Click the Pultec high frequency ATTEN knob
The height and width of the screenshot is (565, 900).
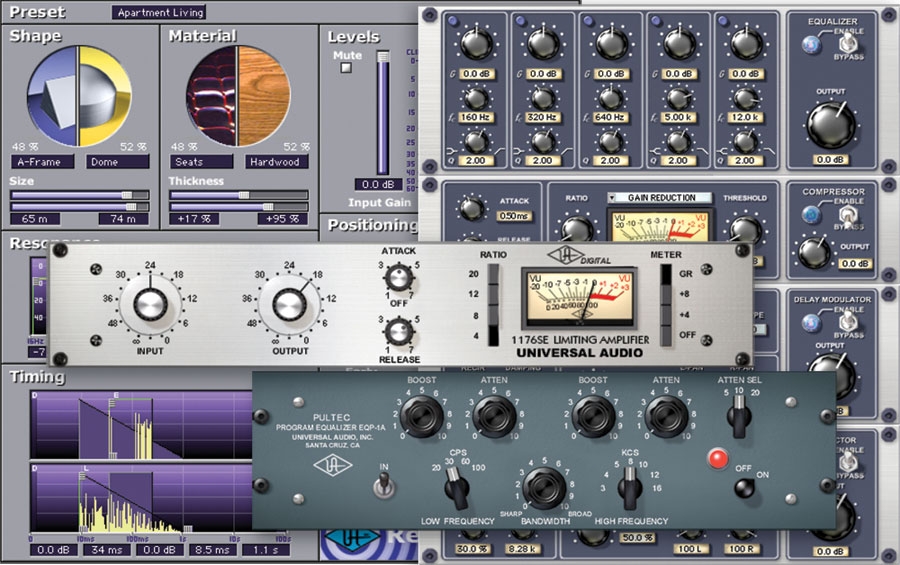pyautogui.click(x=666, y=416)
